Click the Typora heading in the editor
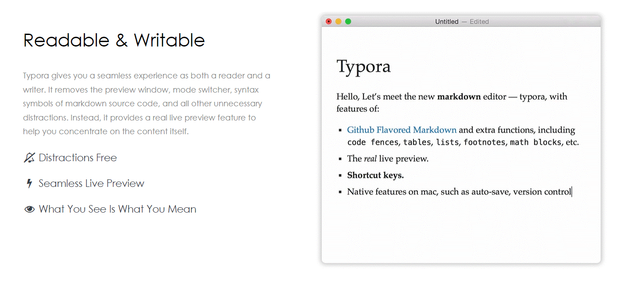644x283 pixels. pos(363,66)
